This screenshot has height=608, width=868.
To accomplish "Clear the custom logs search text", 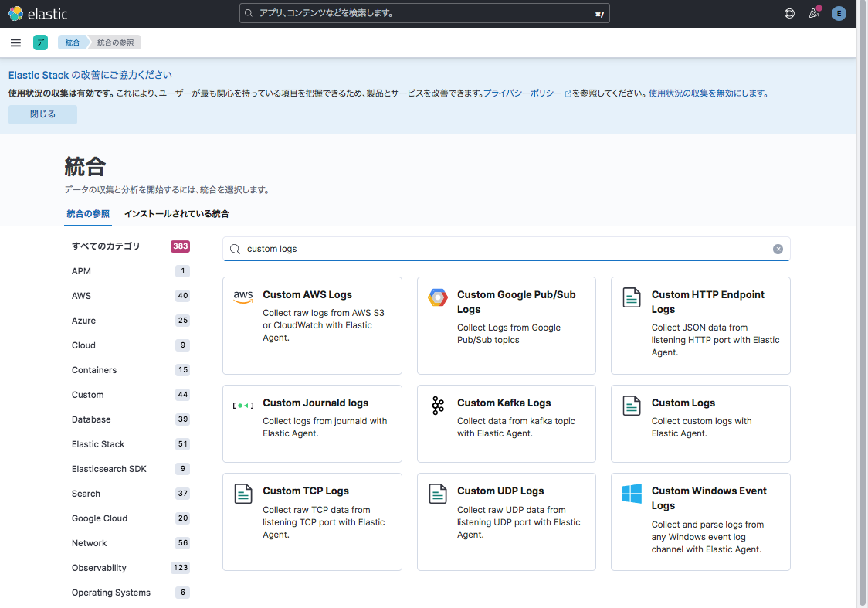I will 778,249.
